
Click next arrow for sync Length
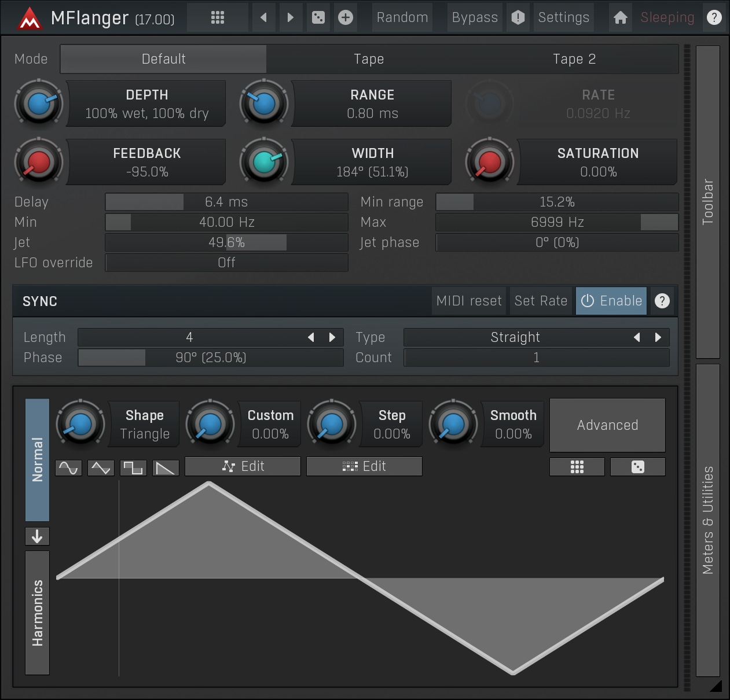click(332, 337)
